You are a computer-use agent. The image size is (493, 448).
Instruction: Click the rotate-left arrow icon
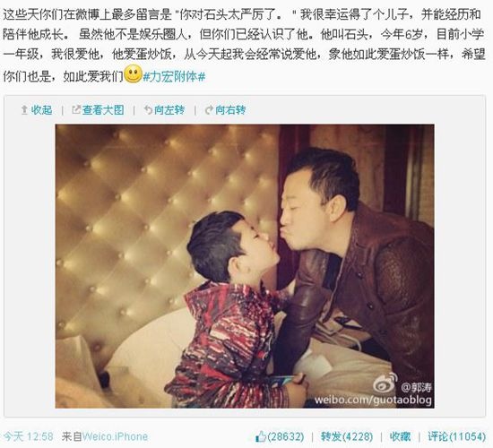click(x=148, y=110)
